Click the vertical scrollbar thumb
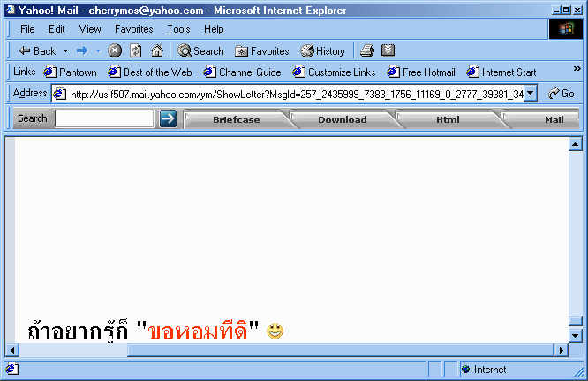This screenshot has width=588, height=381. [x=576, y=321]
